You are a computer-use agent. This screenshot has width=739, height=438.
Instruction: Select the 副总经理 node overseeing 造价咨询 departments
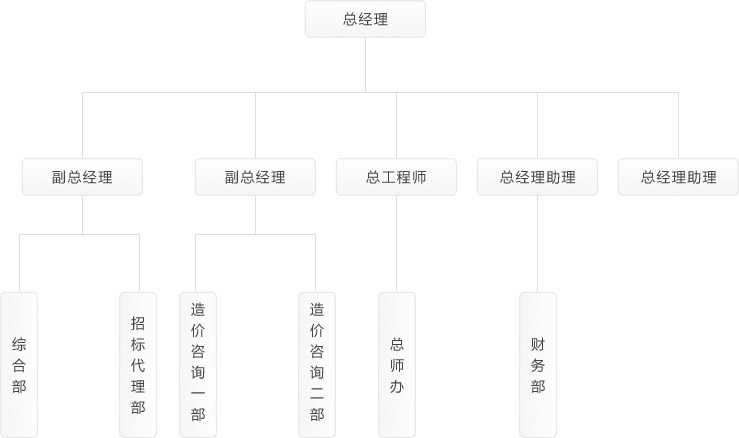tap(255, 177)
